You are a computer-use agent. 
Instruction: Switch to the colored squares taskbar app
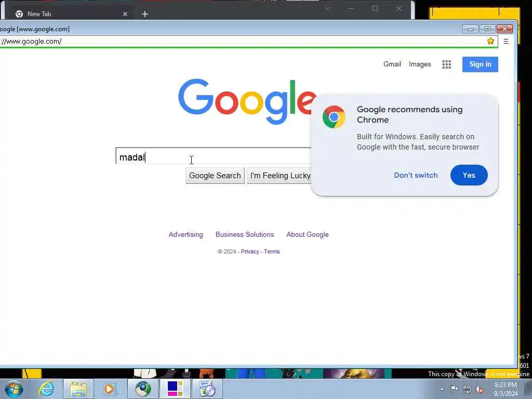[x=175, y=389]
